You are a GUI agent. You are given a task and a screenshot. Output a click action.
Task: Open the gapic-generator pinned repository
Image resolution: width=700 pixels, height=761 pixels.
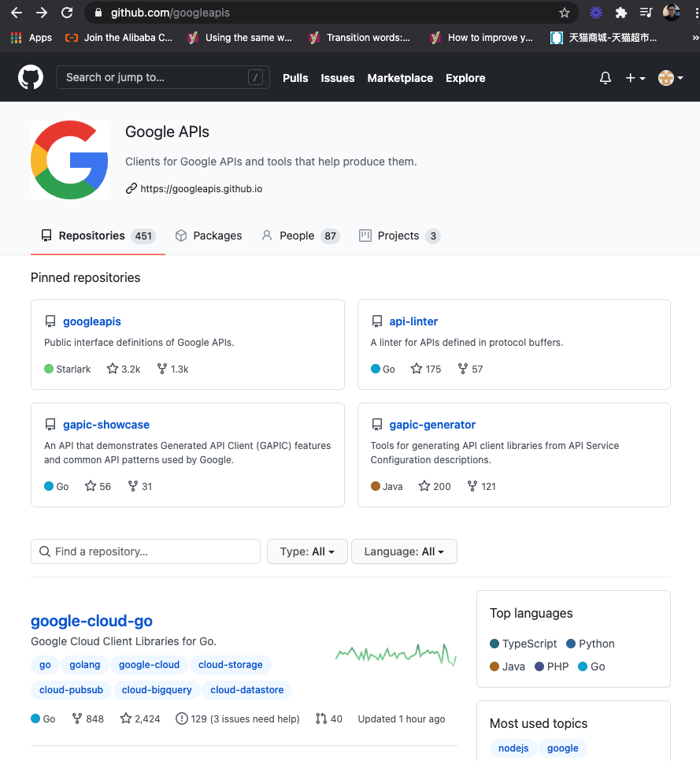432,425
